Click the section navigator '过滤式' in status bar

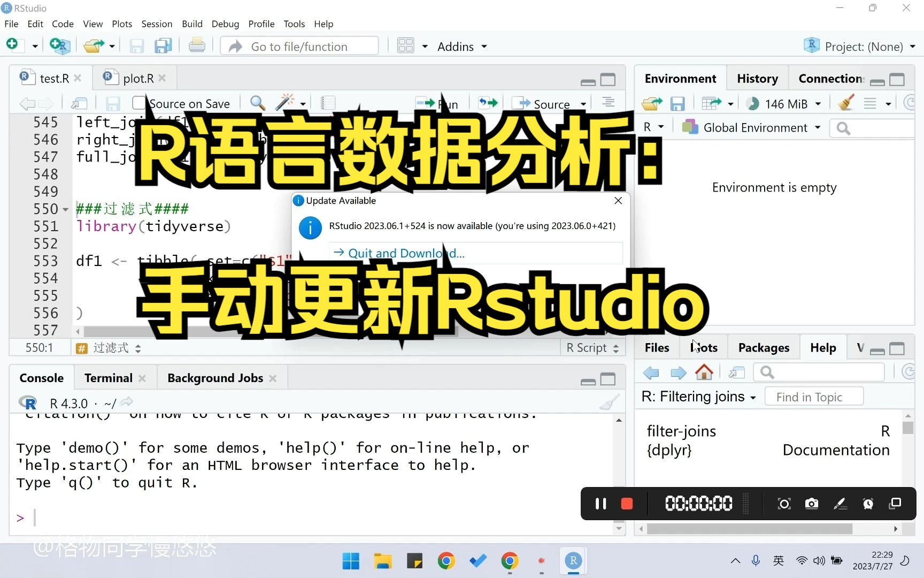click(x=109, y=348)
